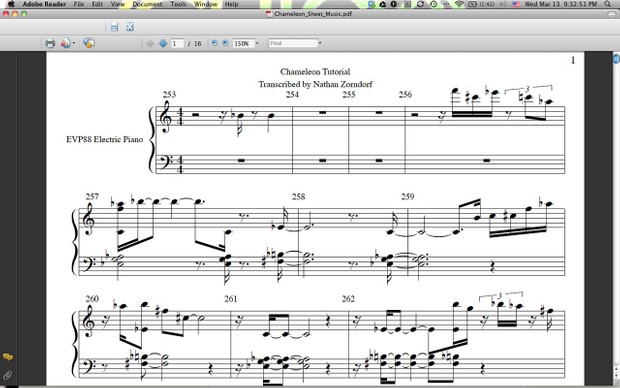The width and height of the screenshot is (620, 388).
Task: Click the full screen view icon
Action: pos(130,27)
